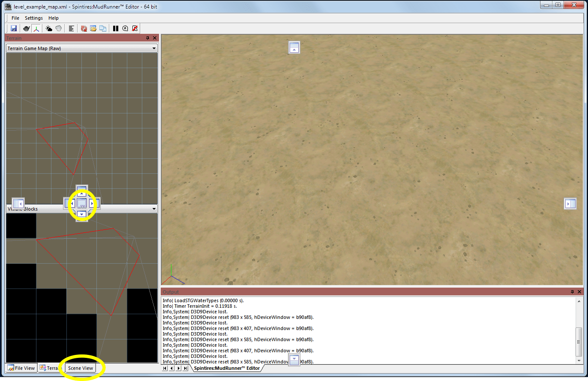Click the teapot icon in toolbar

pos(27,29)
